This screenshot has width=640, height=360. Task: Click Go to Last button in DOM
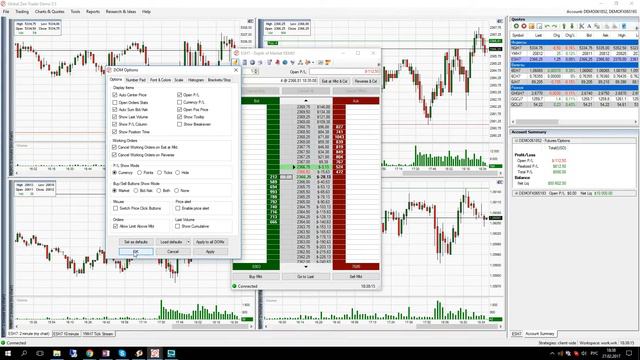click(306, 277)
